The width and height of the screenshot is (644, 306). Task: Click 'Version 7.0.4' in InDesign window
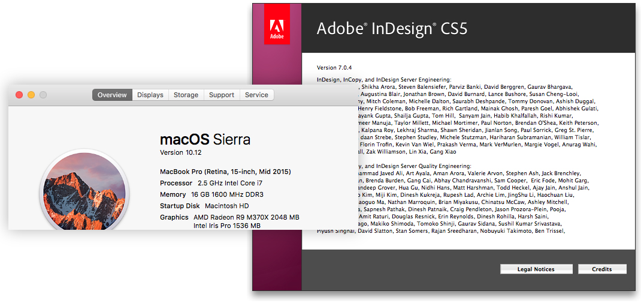point(335,67)
